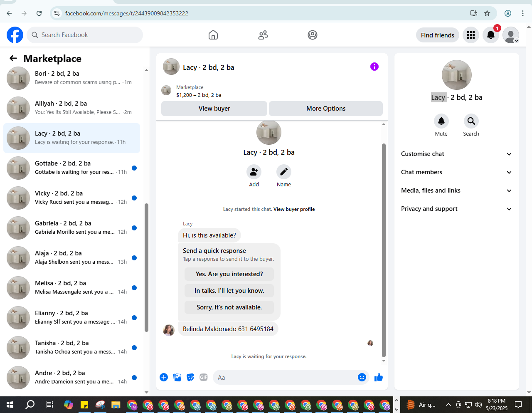Open the purple conversation info icon
The image size is (532, 413).
click(374, 67)
